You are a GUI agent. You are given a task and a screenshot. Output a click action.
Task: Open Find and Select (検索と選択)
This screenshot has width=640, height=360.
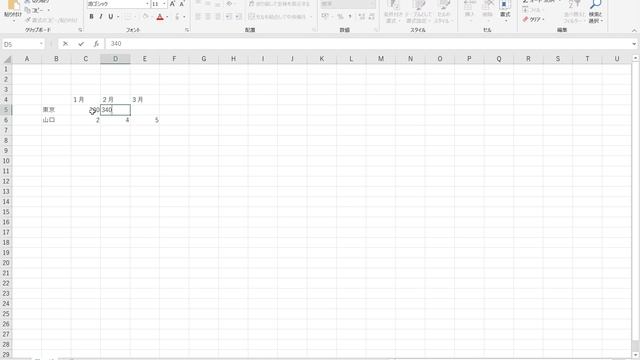coord(596,11)
